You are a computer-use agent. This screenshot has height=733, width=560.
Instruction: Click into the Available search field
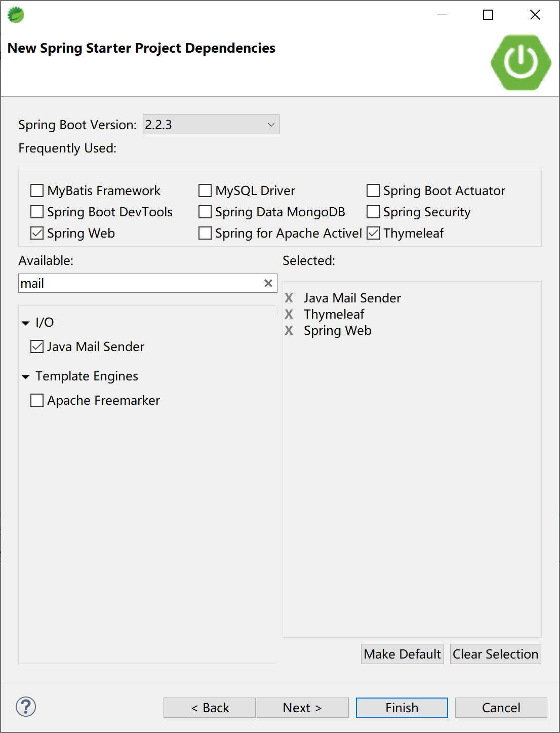tap(139, 283)
